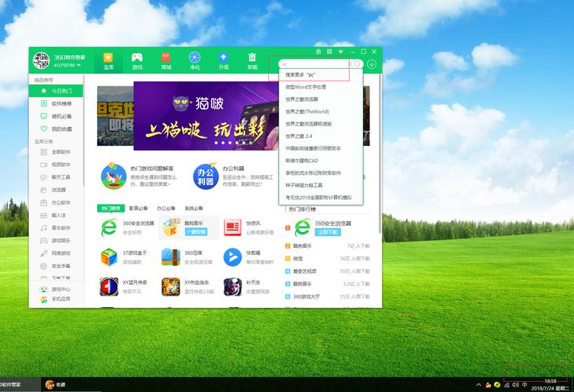Select suggestion 微型Word文字处理
Screen dimensions: 574x392
coord(306,87)
